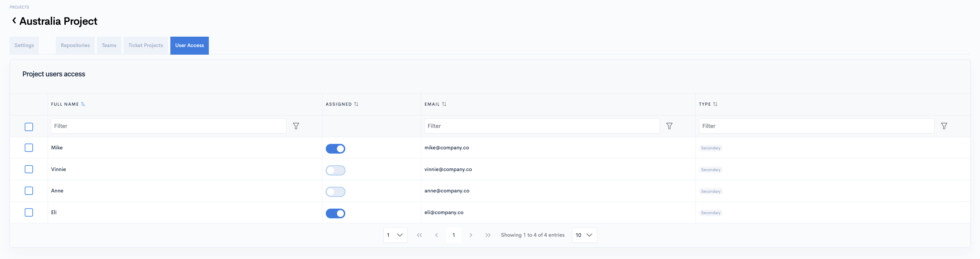Click eli@company.co email cell
Viewport: 980px width, 259px height.
pyautogui.click(x=444, y=212)
